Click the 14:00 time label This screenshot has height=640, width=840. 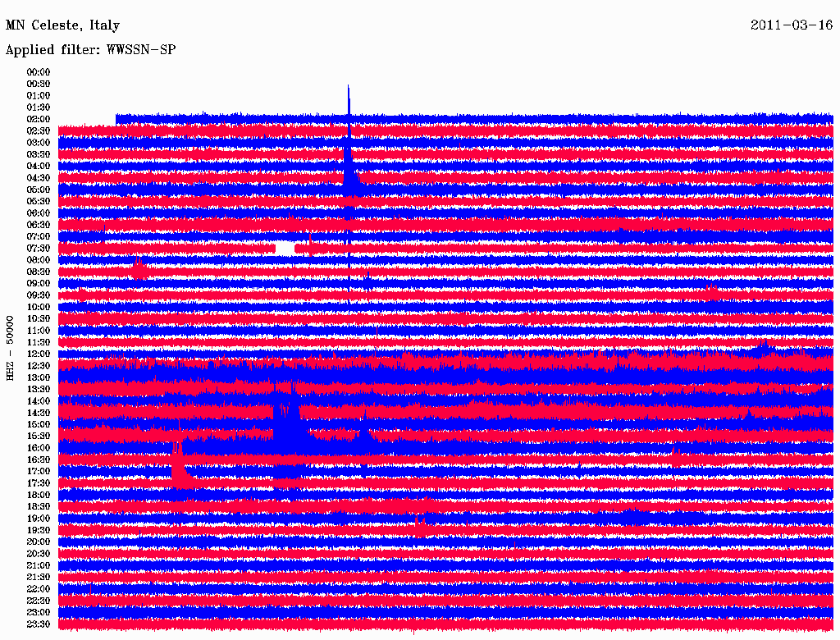38,401
